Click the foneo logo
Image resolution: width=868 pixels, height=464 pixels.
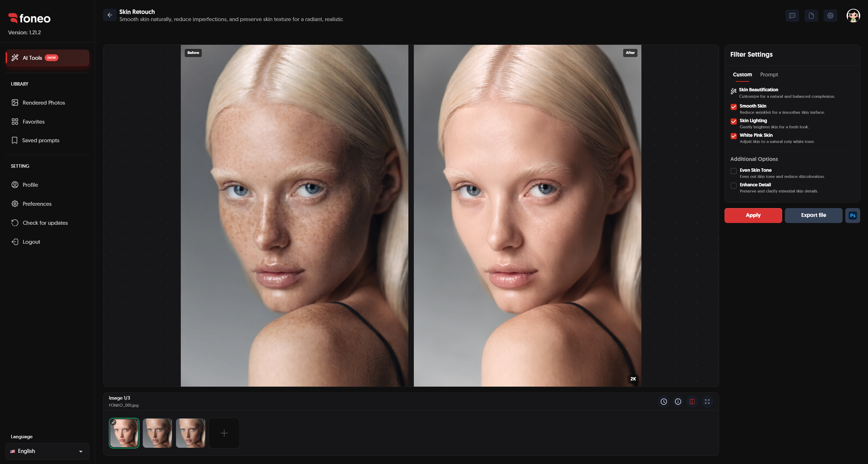pos(30,18)
